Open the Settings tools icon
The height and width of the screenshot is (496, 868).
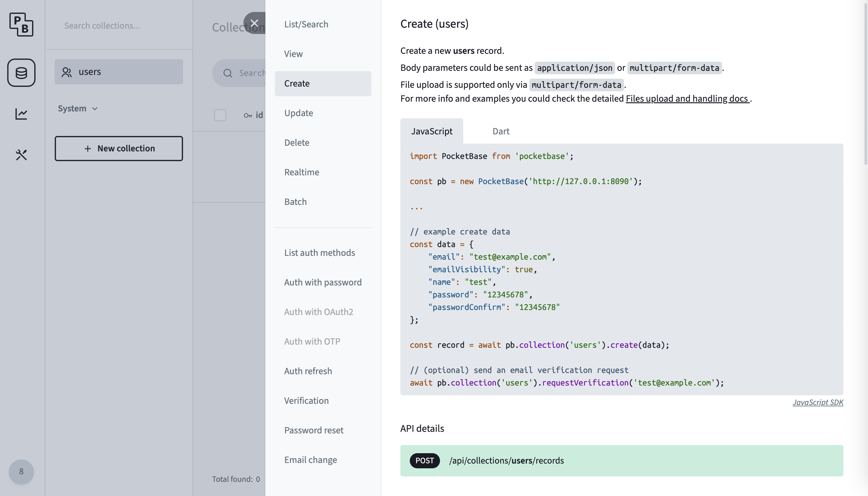click(21, 155)
